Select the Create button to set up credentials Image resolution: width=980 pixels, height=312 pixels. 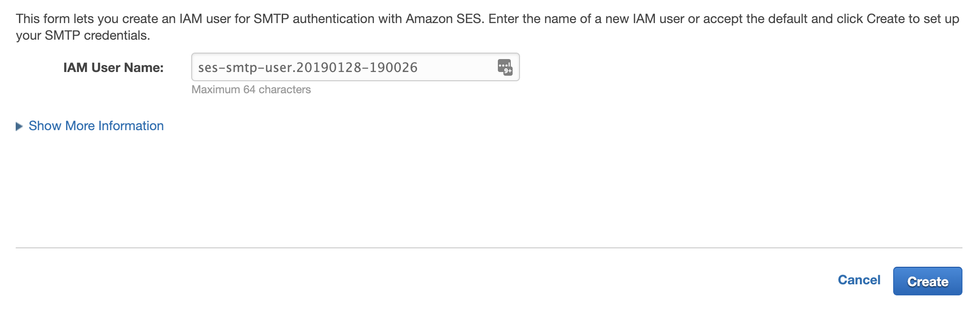click(x=927, y=281)
